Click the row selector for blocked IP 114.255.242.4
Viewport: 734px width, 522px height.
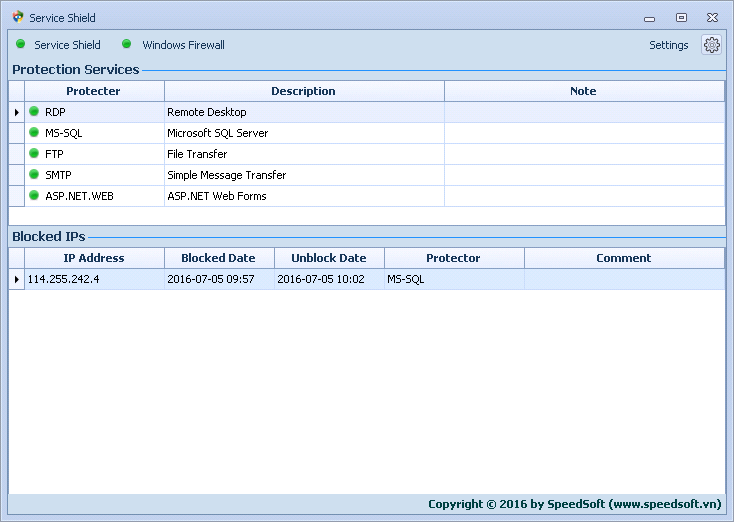click(16, 279)
